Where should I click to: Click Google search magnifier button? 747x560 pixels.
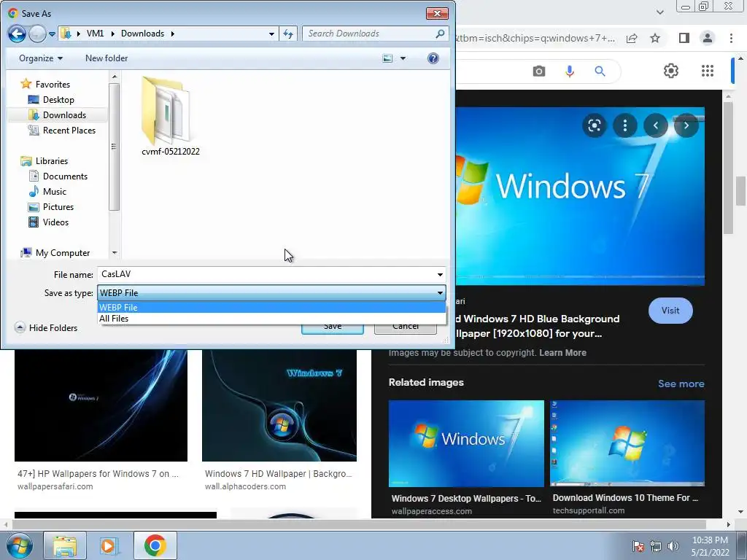(600, 71)
